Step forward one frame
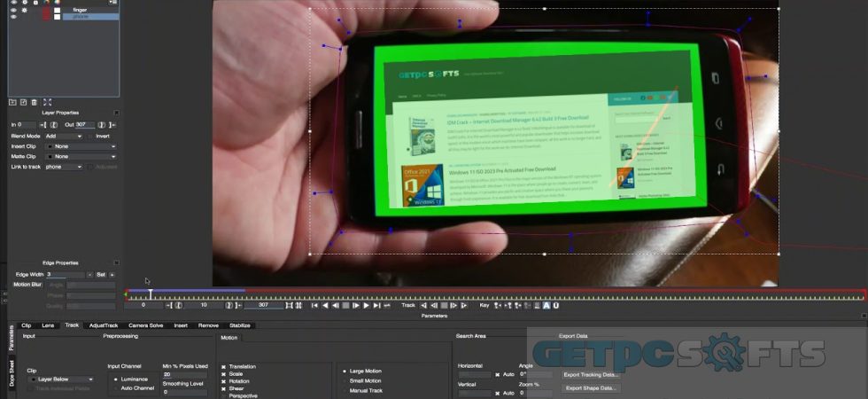This screenshot has height=399, width=868. tap(356, 305)
